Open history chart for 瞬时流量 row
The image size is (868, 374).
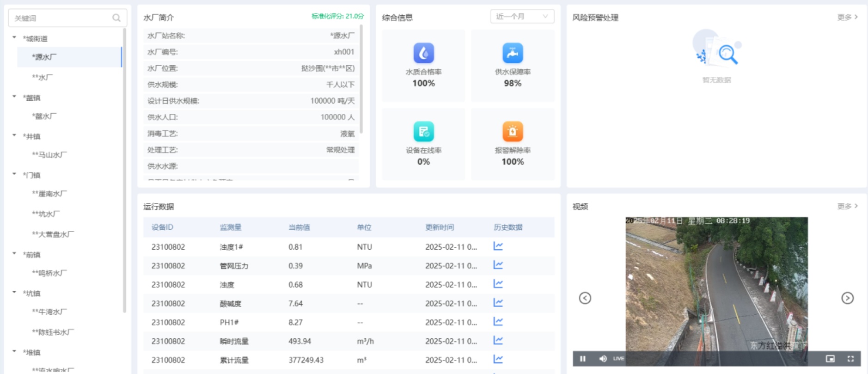tap(498, 340)
